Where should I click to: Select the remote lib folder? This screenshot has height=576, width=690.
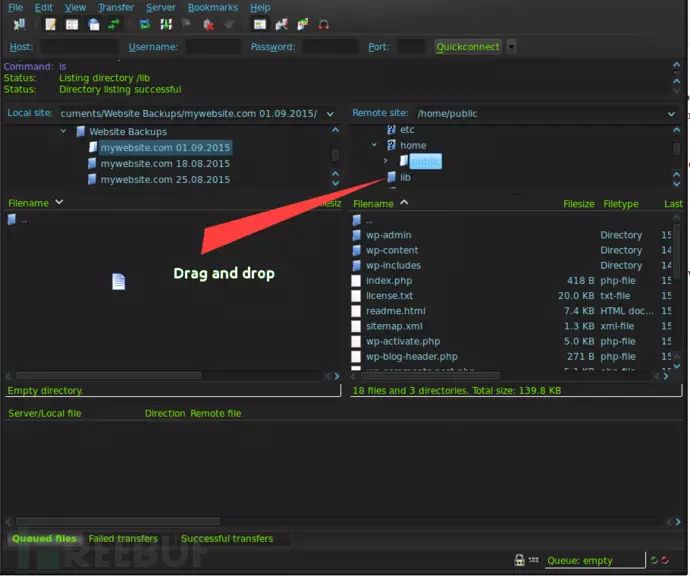coord(405,177)
